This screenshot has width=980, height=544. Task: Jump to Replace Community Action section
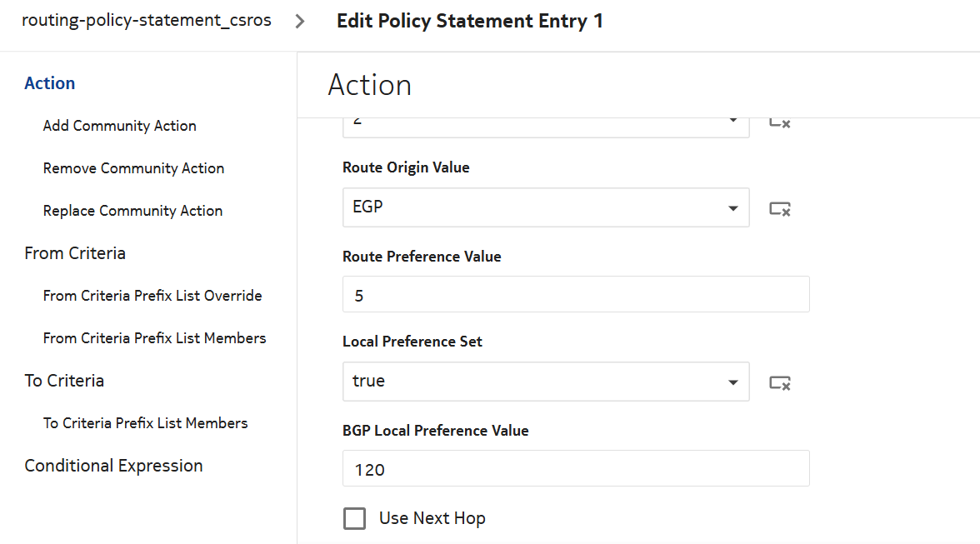132,211
